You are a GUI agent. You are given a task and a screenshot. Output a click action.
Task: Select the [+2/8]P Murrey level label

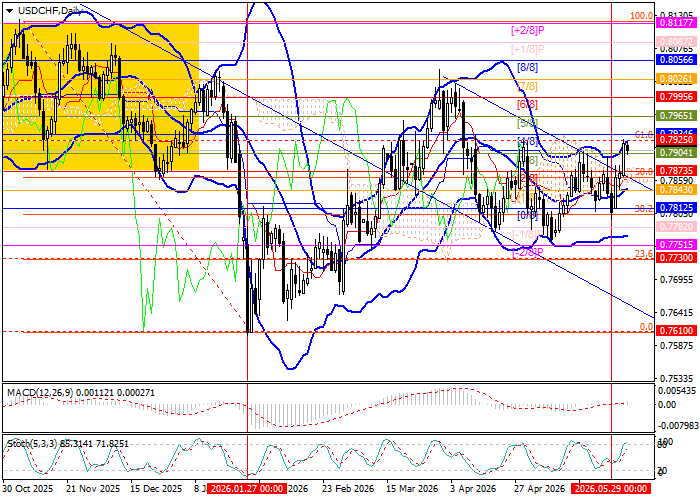528,31
